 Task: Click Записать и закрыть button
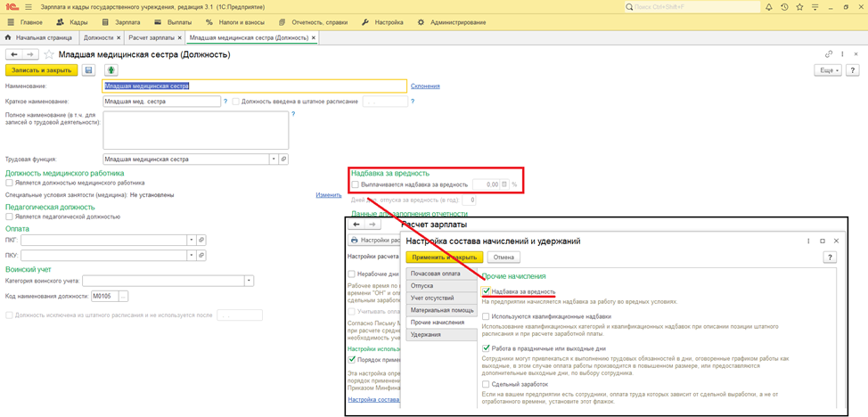[x=42, y=70]
